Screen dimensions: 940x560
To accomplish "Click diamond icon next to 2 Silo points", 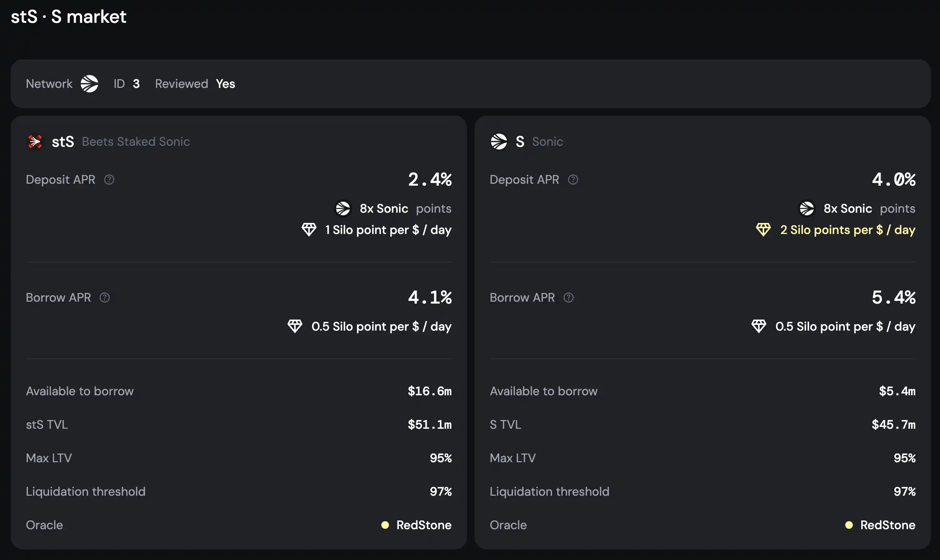I will 763,230.
